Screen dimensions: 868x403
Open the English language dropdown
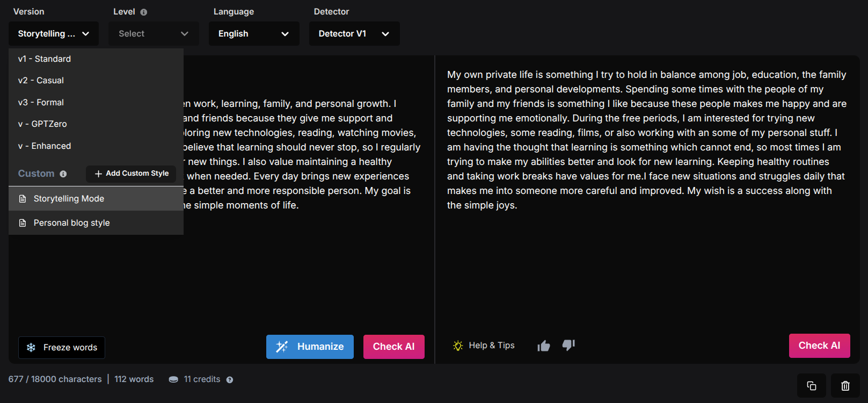tap(254, 33)
